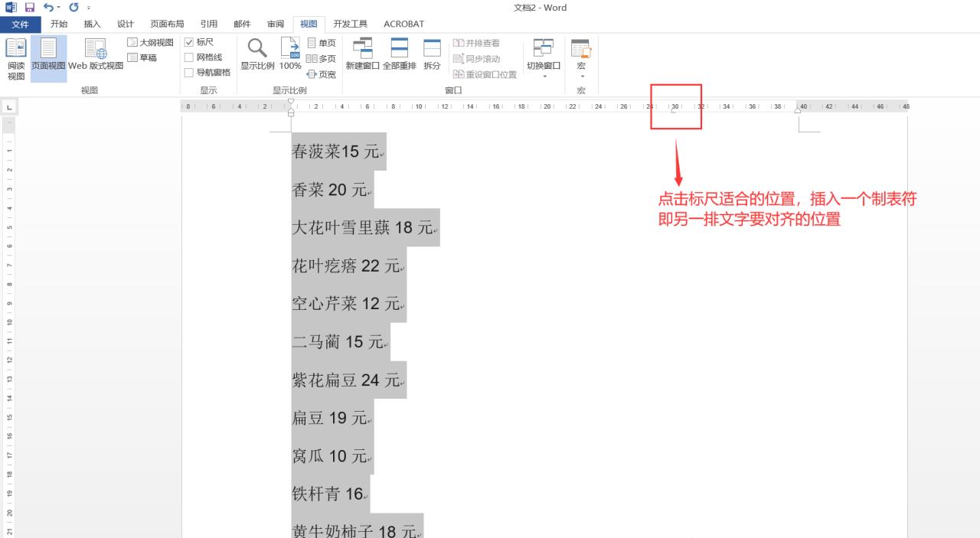The image size is (980, 538).
Task: Click the line 二马蔺 15 元
Action: [340, 341]
